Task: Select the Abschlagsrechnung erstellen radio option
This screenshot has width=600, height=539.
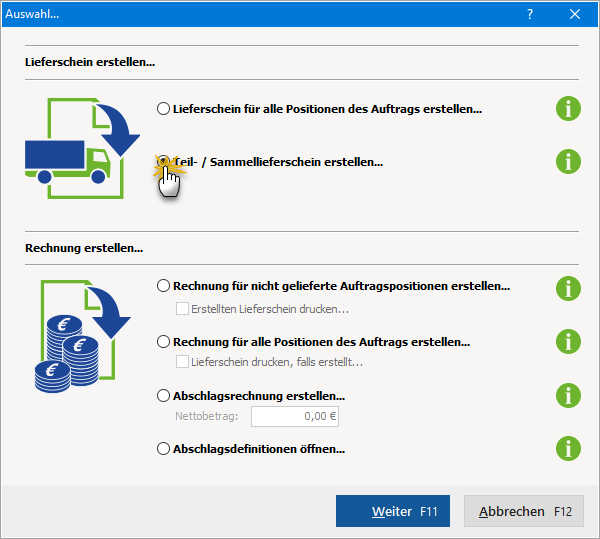Action: point(164,396)
